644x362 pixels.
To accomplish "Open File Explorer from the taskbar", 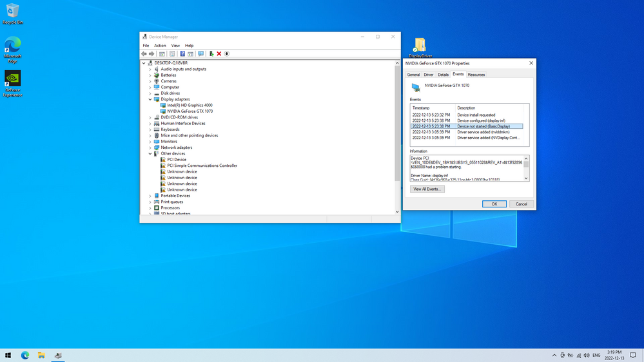I will [x=41, y=356].
